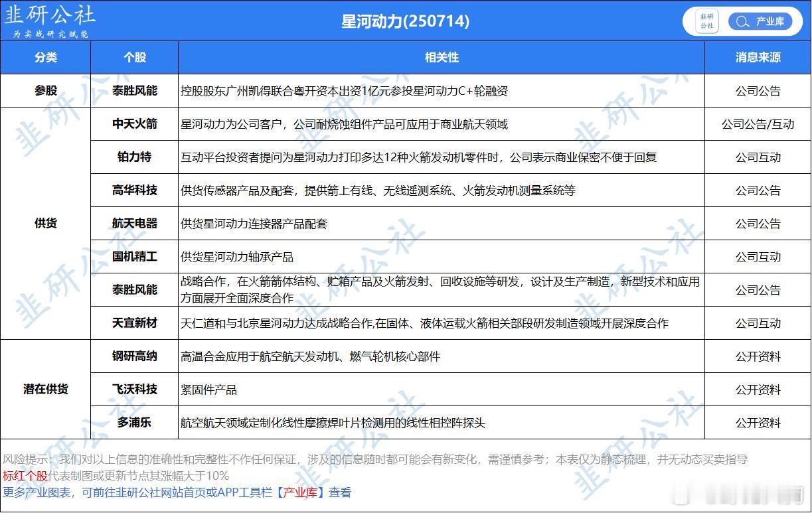
Task: Select text about 粤开资本出资1亿元参投 C+轮融资
Action: [x=344, y=91]
